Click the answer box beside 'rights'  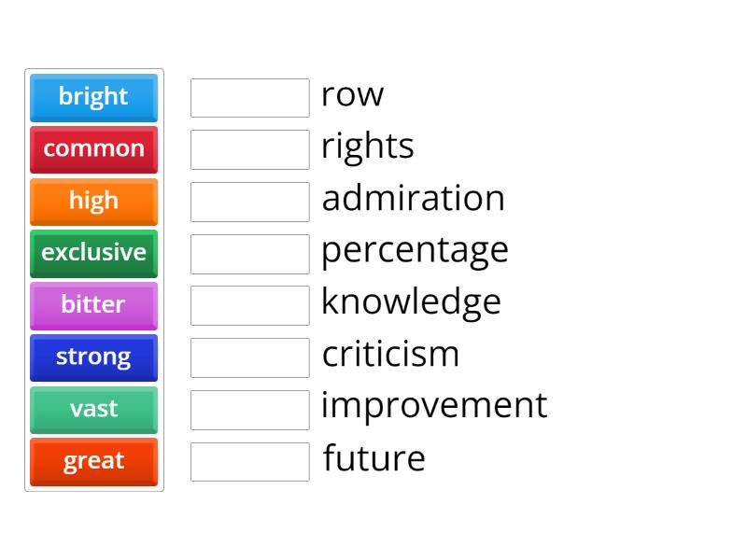click(x=249, y=148)
